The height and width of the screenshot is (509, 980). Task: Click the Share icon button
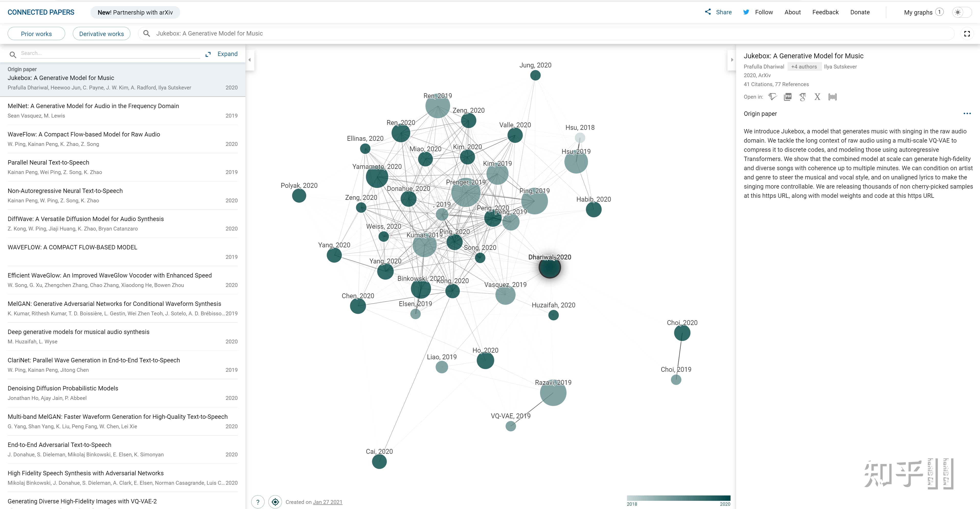click(x=709, y=12)
